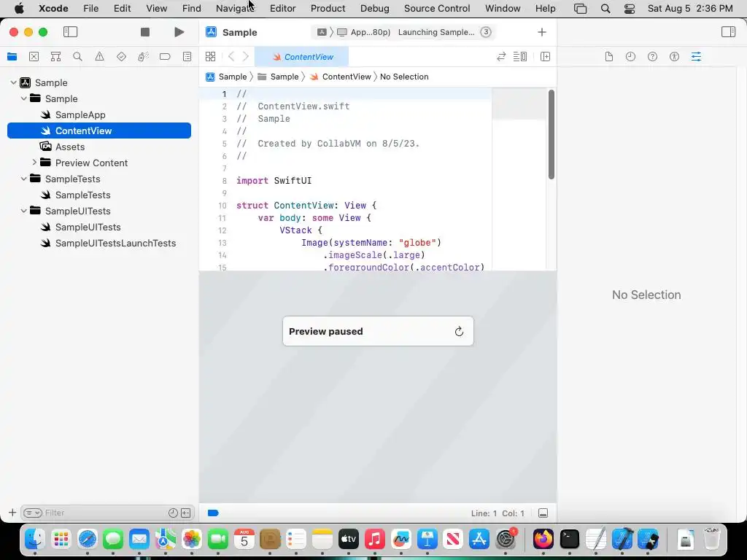Toggle the right inspector sidebar
Image resolution: width=747 pixels, height=560 pixels.
click(729, 32)
